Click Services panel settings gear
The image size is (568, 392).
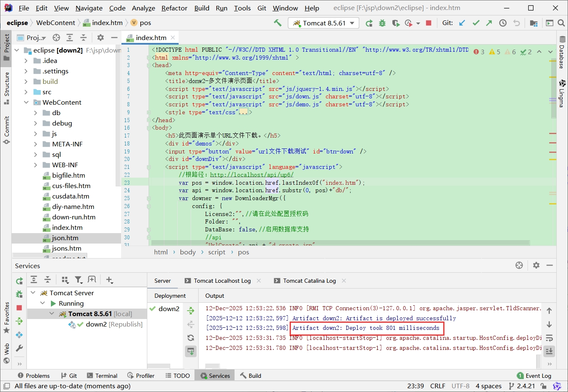[536, 265]
